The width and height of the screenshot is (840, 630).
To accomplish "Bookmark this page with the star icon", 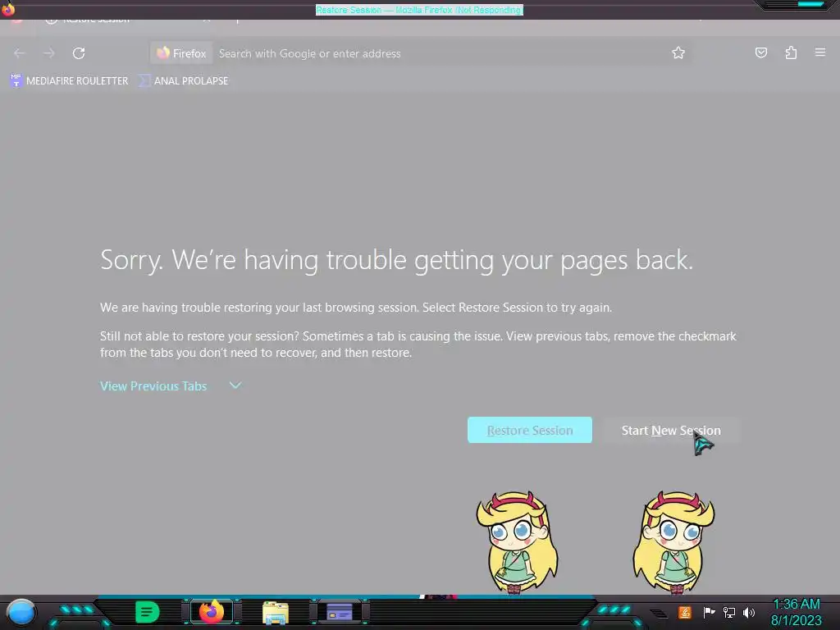I will [678, 52].
